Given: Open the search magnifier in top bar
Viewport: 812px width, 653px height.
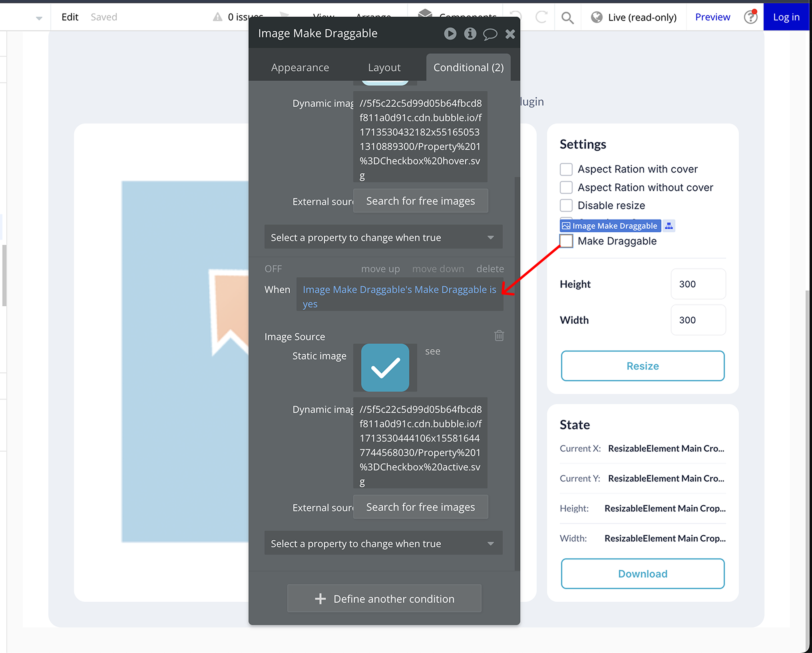Looking at the screenshot, I should click(x=567, y=18).
